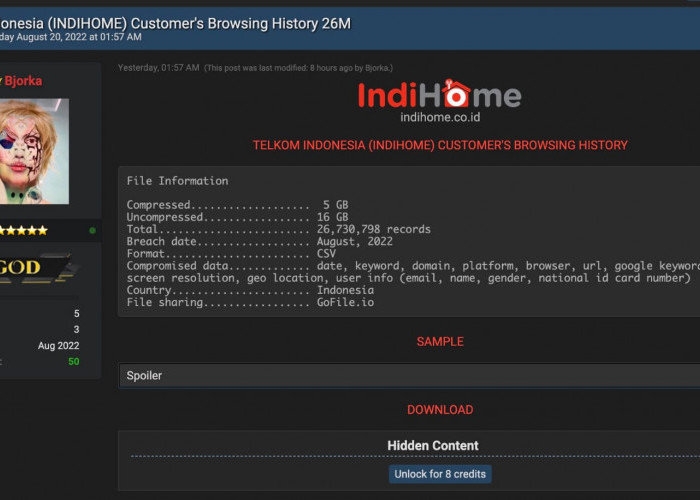Click the screen resolution, geo location line
This screenshot has height=500, width=700.
coord(408,278)
